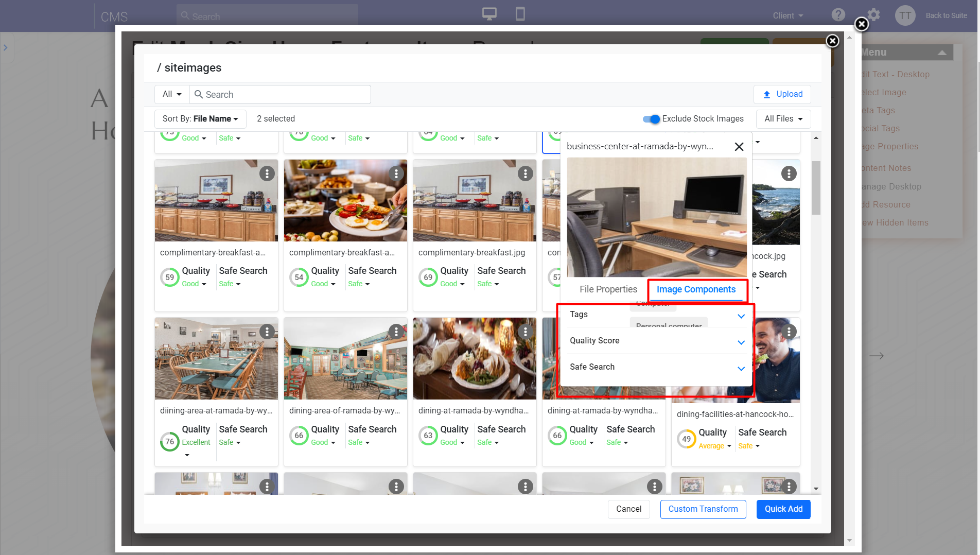Open options menu for complimentary-breakfast.jpg image
Viewport: 980px width, 555px height.
[525, 174]
